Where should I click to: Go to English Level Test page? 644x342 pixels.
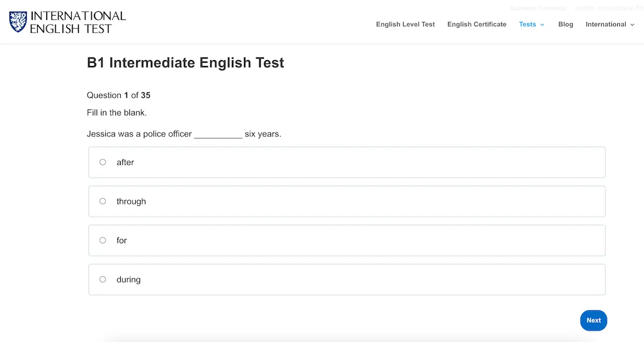pos(405,24)
